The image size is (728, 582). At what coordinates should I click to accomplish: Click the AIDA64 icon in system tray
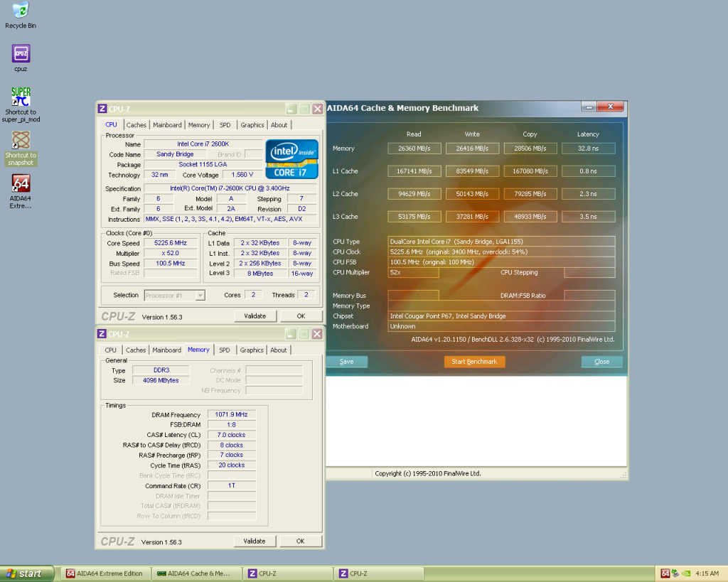point(665,573)
